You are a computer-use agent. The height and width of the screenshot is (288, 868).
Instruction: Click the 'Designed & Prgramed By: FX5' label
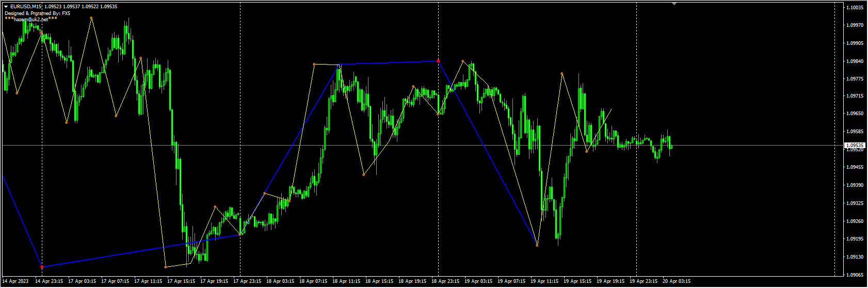37,13
